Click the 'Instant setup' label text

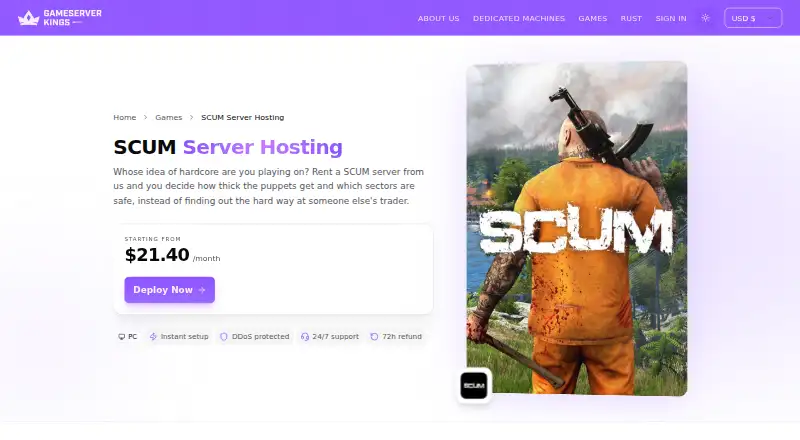pos(184,337)
